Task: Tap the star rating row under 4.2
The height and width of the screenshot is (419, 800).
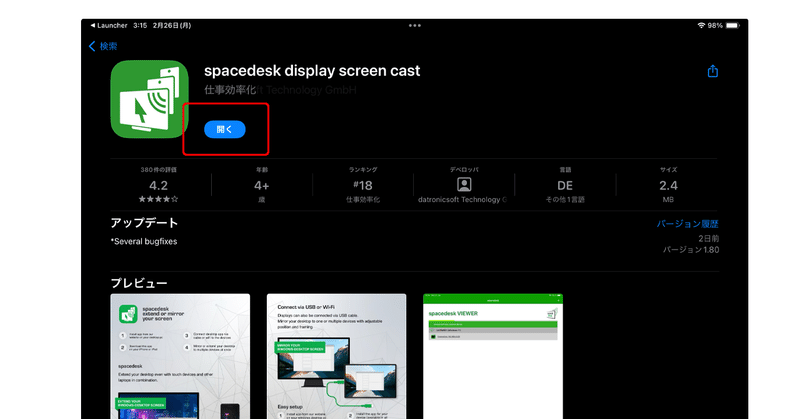Action: tap(159, 200)
